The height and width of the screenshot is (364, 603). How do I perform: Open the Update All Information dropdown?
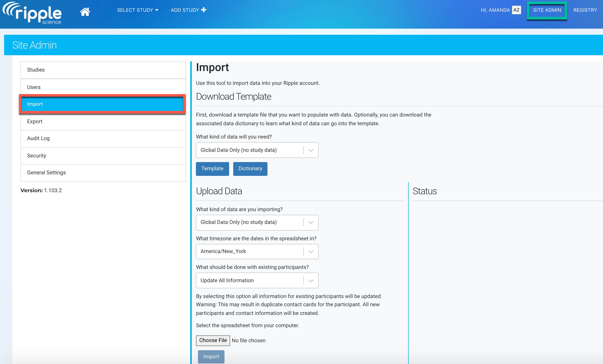tap(257, 280)
